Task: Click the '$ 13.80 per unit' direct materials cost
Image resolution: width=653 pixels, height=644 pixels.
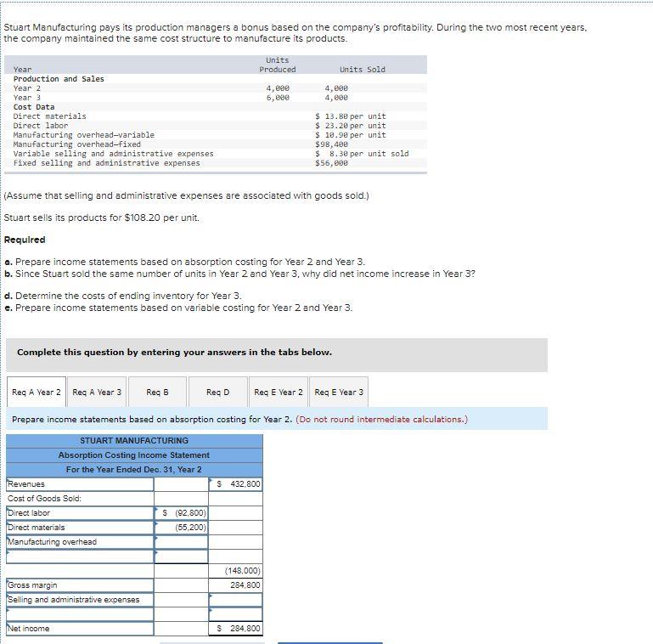Action: coord(351,116)
